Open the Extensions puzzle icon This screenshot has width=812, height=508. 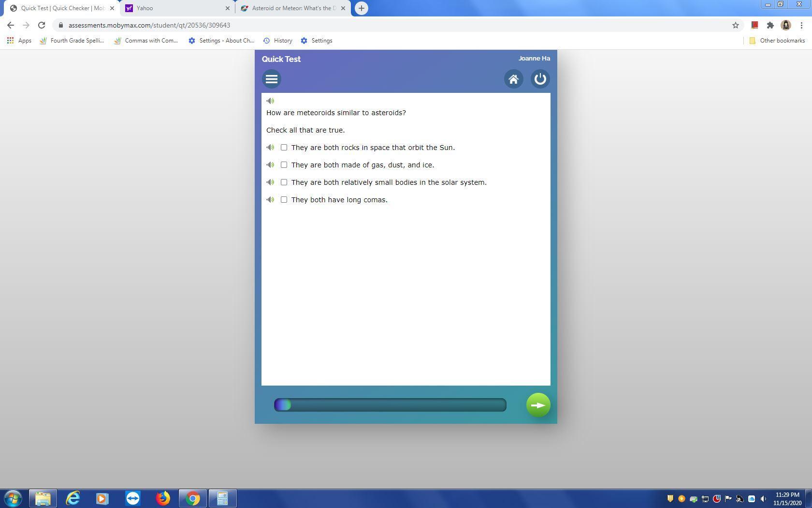pyautogui.click(x=770, y=25)
